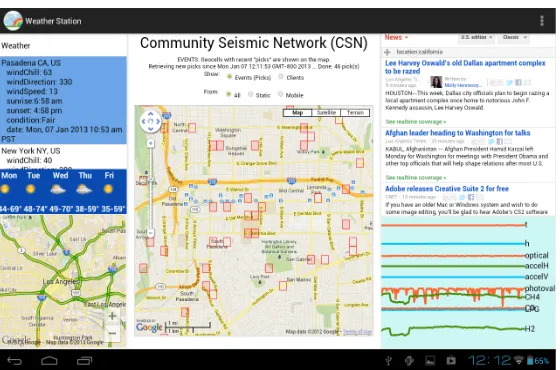
Task: Tap the Wi-Fi status icon
Action: (519, 360)
